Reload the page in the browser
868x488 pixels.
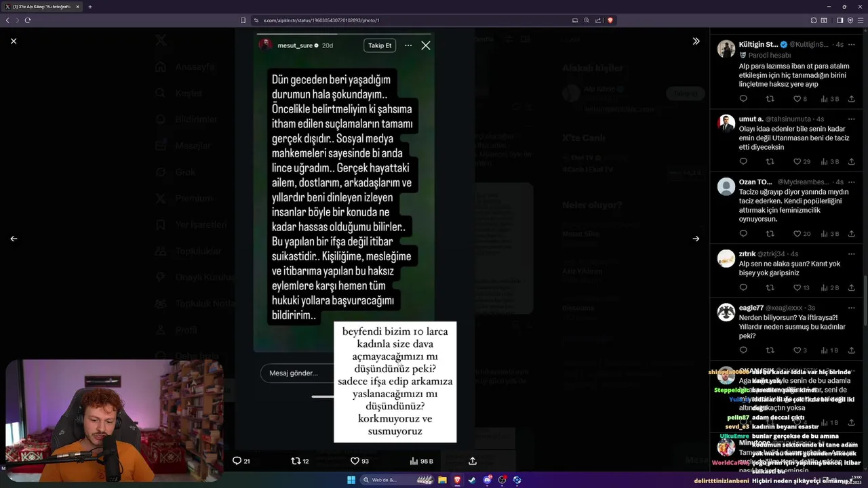(28, 20)
